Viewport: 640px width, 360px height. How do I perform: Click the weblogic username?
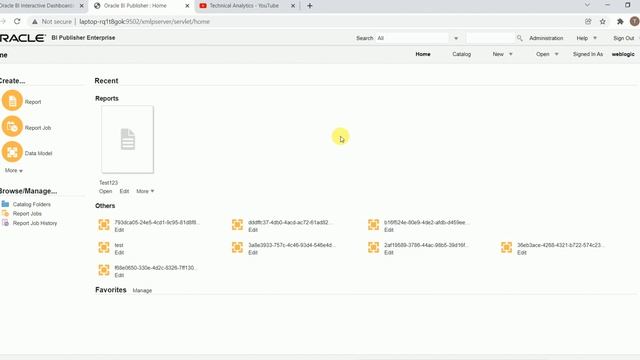tap(623, 54)
